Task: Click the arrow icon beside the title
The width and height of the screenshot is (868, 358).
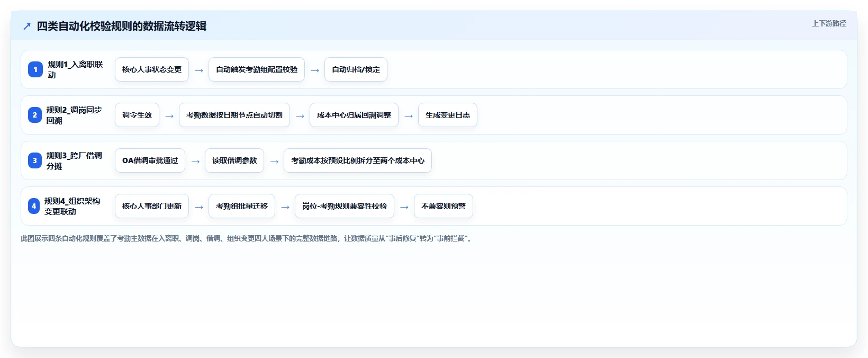Action: point(27,26)
